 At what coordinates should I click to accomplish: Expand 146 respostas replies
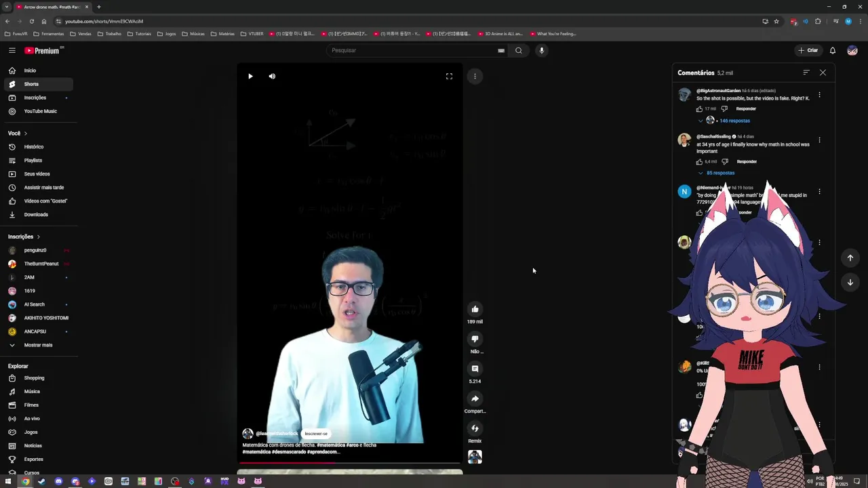point(734,121)
